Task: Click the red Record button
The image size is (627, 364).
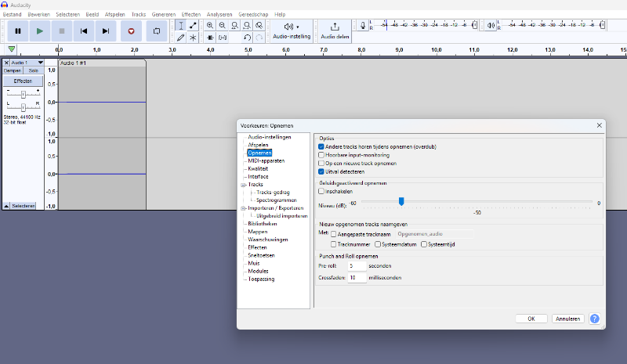Action: point(132,31)
